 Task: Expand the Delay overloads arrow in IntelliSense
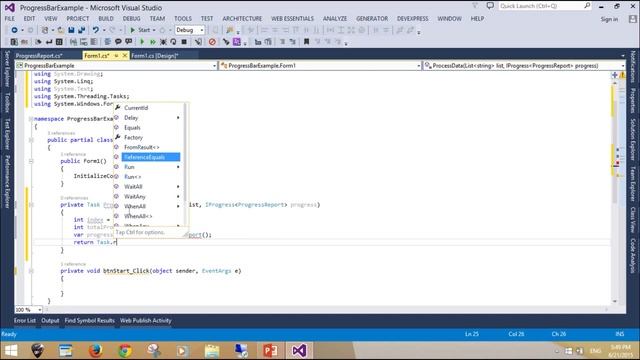(178, 118)
